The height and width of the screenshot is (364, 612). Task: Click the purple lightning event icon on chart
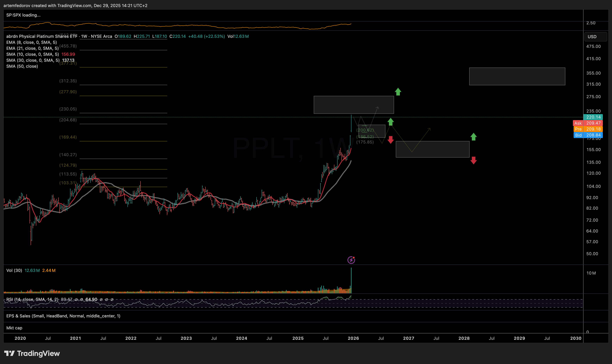351,260
